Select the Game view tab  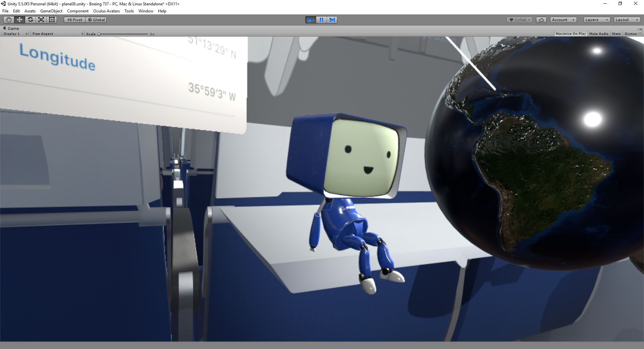11,29
